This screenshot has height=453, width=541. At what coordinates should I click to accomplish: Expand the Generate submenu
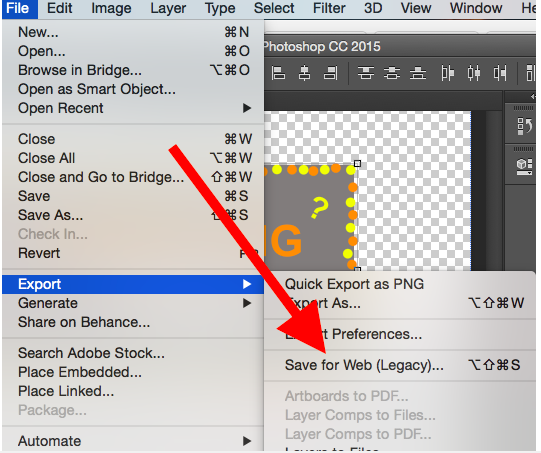(x=133, y=303)
